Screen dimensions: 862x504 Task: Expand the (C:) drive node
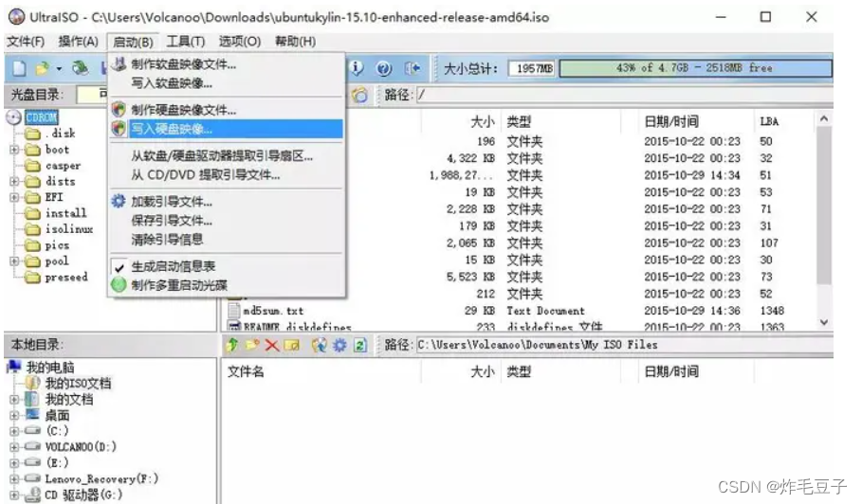pos(14,431)
